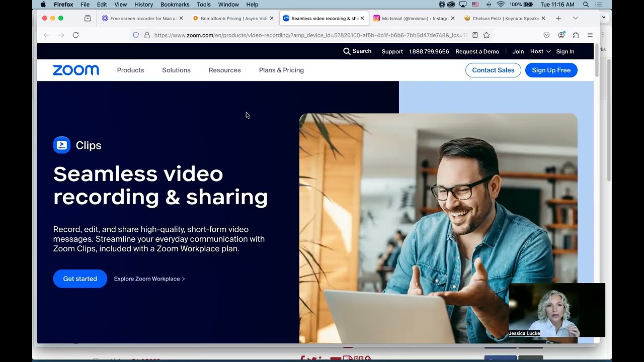Click Request a Demo
The image size is (644, 362).
tap(477, 51)
